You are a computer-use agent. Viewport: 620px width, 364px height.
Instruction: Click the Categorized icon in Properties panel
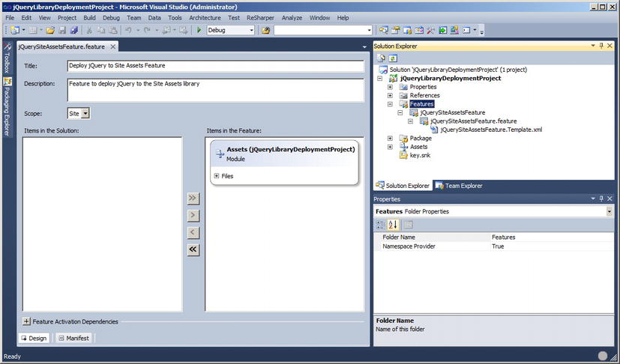point(380,225)
